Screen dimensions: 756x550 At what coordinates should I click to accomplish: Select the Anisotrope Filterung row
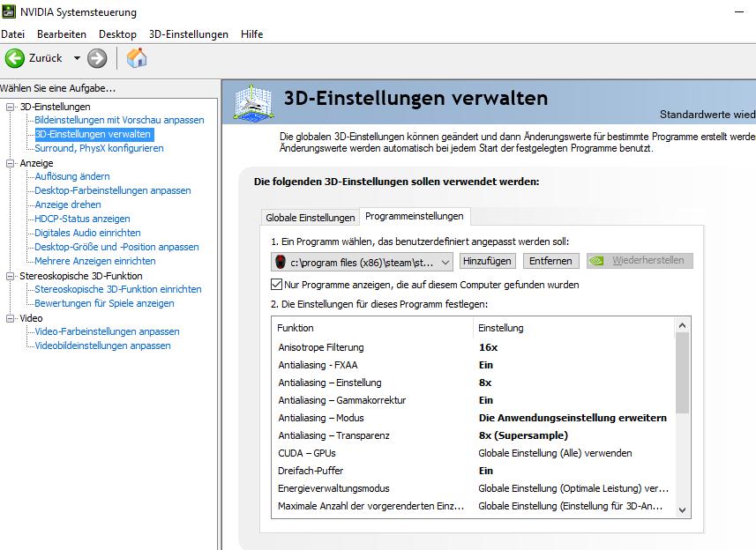pos(474,347)
